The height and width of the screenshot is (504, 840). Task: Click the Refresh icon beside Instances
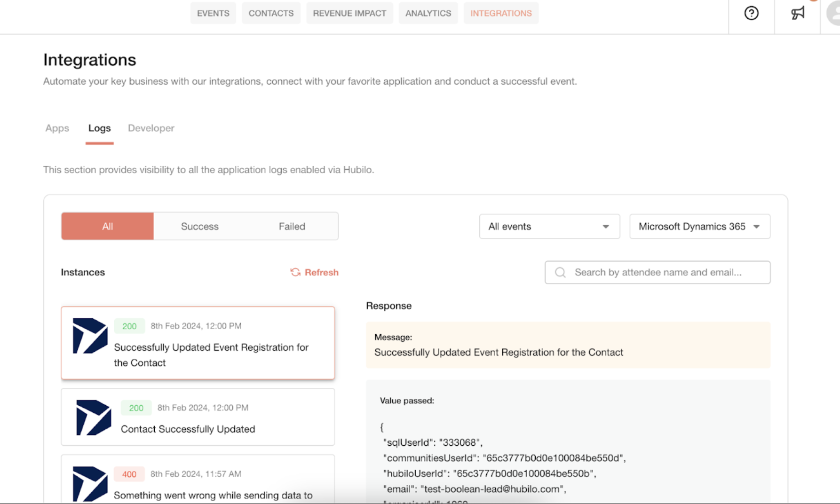[295, 272]
